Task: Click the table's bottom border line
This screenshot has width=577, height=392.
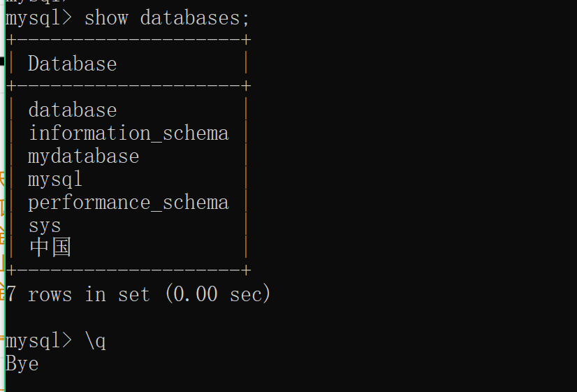Action: click(x=129, y=270)
